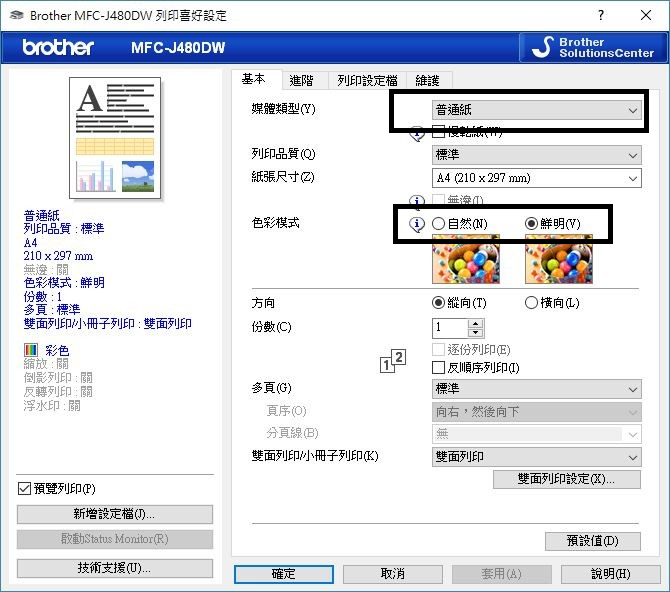Click the 預設值 defaults button
Screen dimensions: 670x592
pyautogui.click(x=593, y=541)
